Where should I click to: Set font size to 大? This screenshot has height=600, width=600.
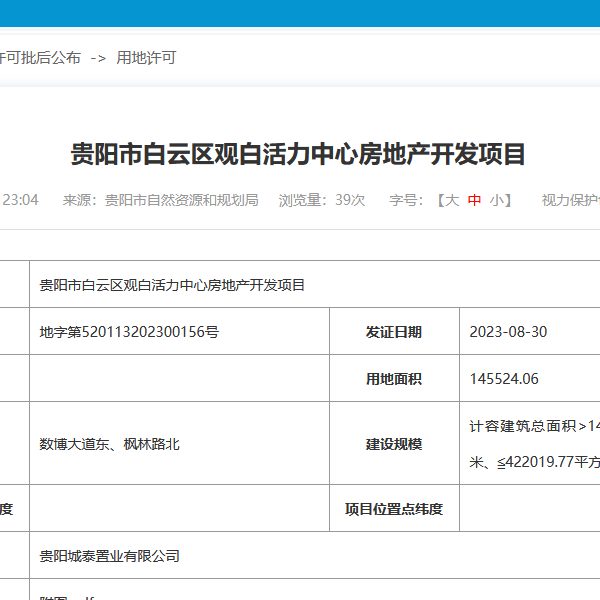click(452, 200)
